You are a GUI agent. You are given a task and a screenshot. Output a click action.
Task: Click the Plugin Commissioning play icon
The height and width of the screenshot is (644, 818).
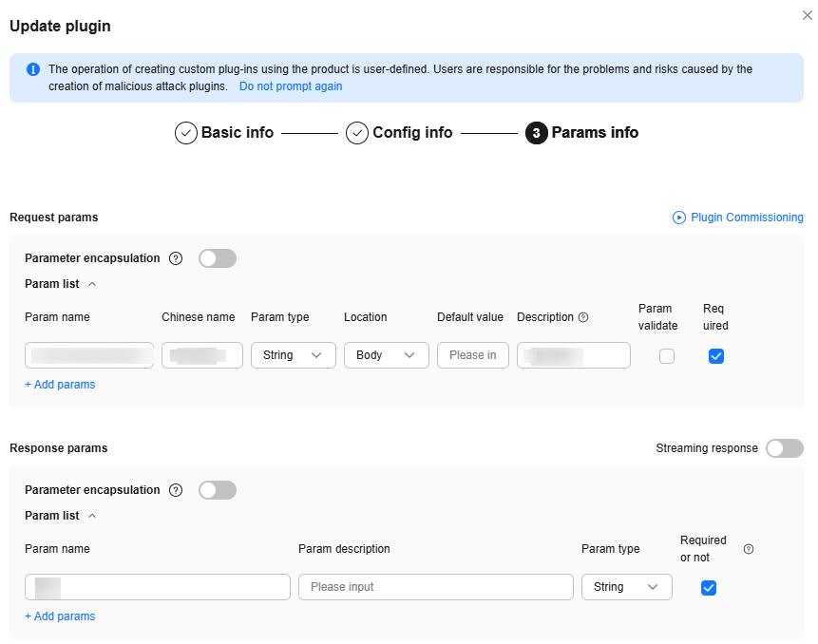[679, 218]
